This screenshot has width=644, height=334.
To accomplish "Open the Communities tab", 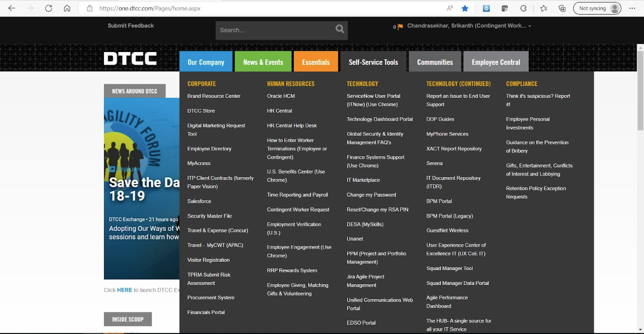I will pos(435,62).
